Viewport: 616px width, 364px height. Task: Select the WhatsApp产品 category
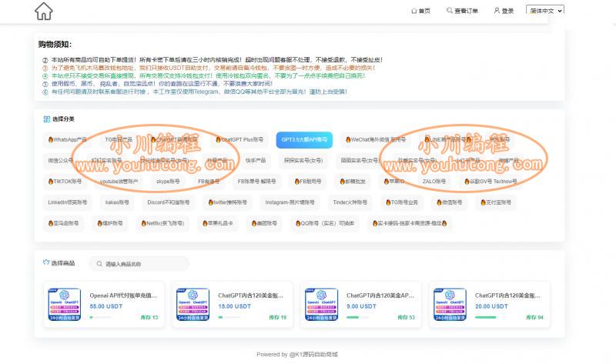tap(67, 140)
